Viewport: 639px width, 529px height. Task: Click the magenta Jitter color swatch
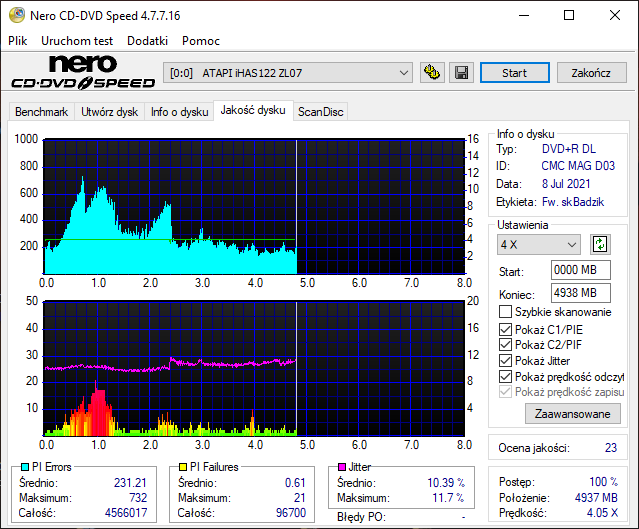coord(342,467)
